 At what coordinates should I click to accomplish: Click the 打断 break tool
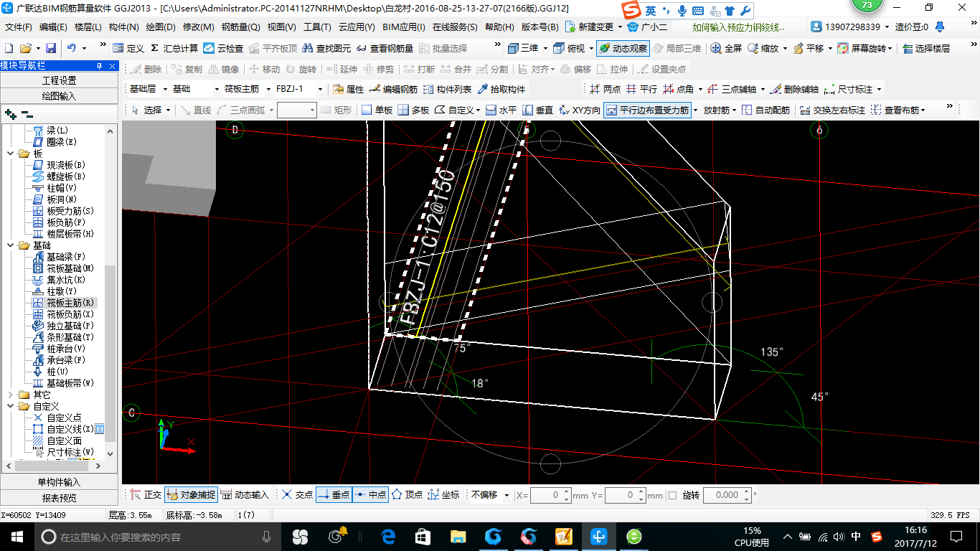point(419,69)
